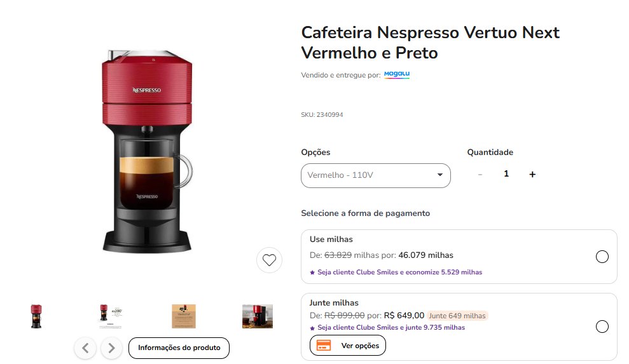The height and width of the screenshot is (364, 629).
Task: Decrease quantity with minus icon
Action: tap(480, 175)
